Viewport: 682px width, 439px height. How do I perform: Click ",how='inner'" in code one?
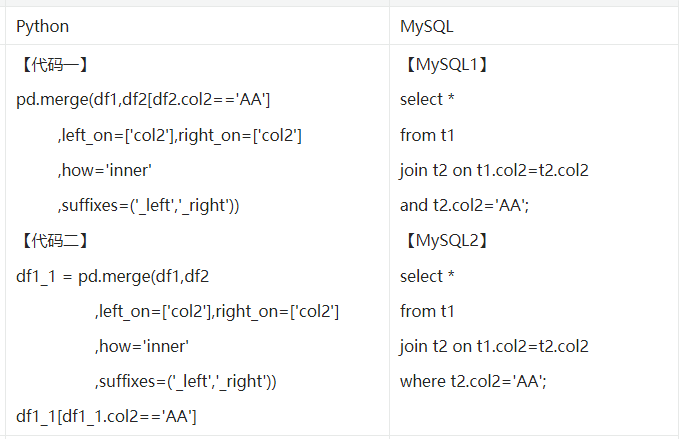click(104, 169)
